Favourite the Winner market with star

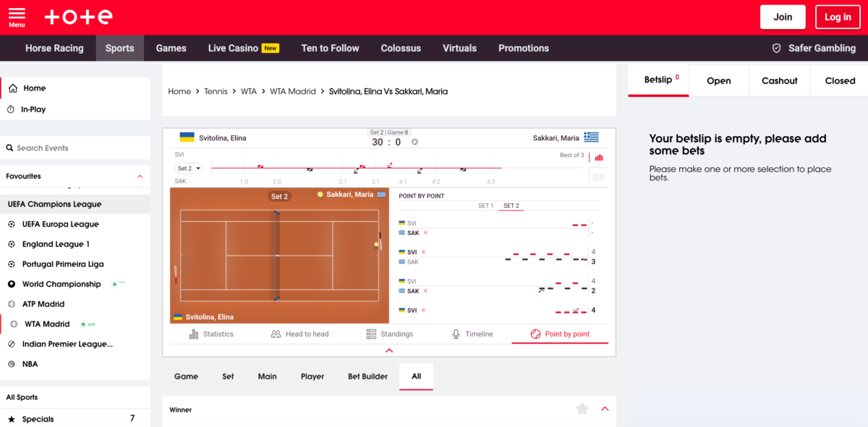(x=582, y=409)
